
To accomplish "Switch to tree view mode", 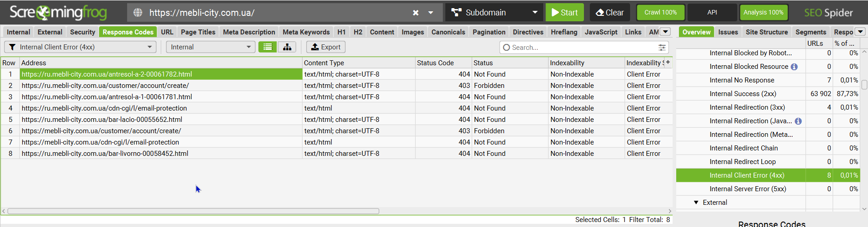I will [287, 47].
